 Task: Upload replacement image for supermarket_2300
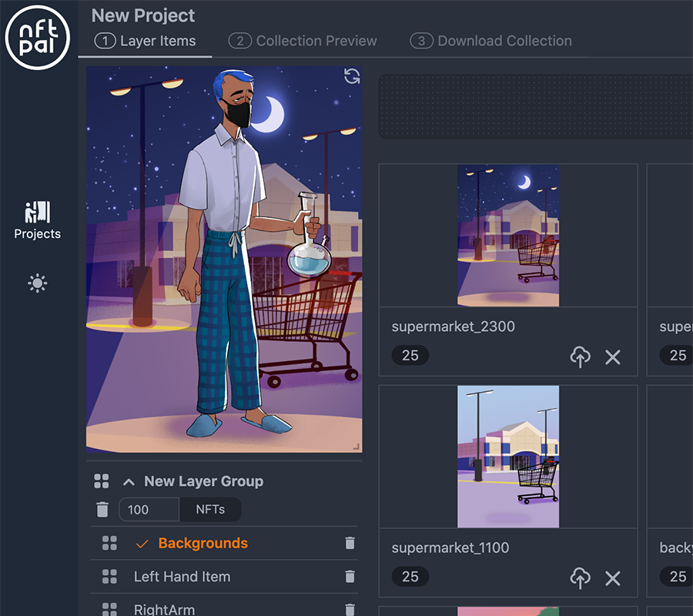pyautogui.click(x=580, y=357)
